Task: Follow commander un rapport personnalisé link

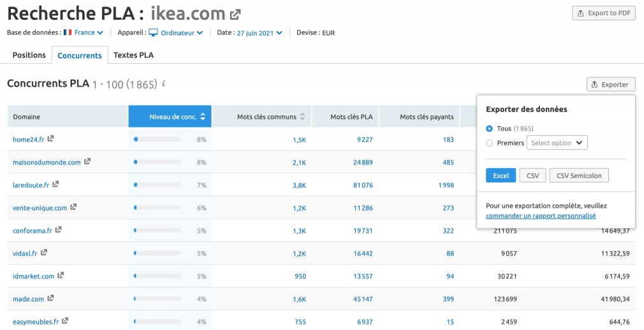Action: coord(541,216)
